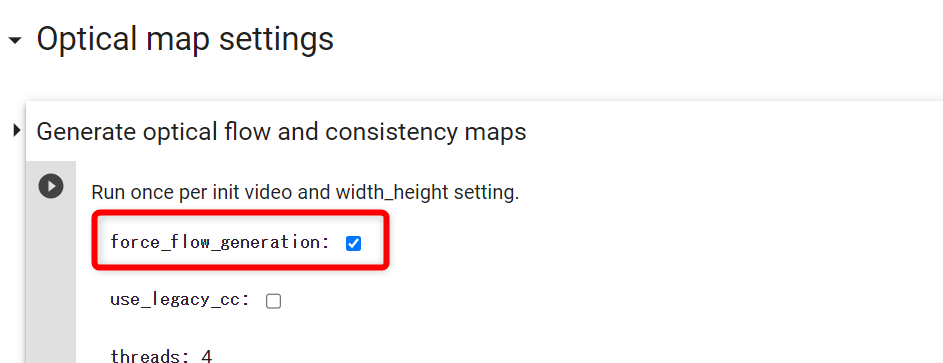Click the Generate optical flow and consistency maps title

[x=281, y=132]
